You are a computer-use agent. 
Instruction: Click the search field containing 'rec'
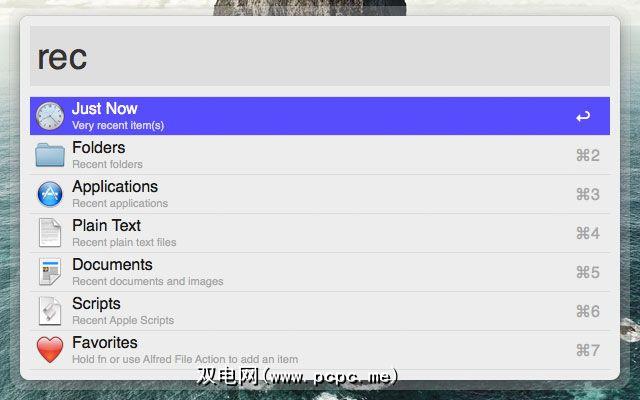[x=320, y=56]
